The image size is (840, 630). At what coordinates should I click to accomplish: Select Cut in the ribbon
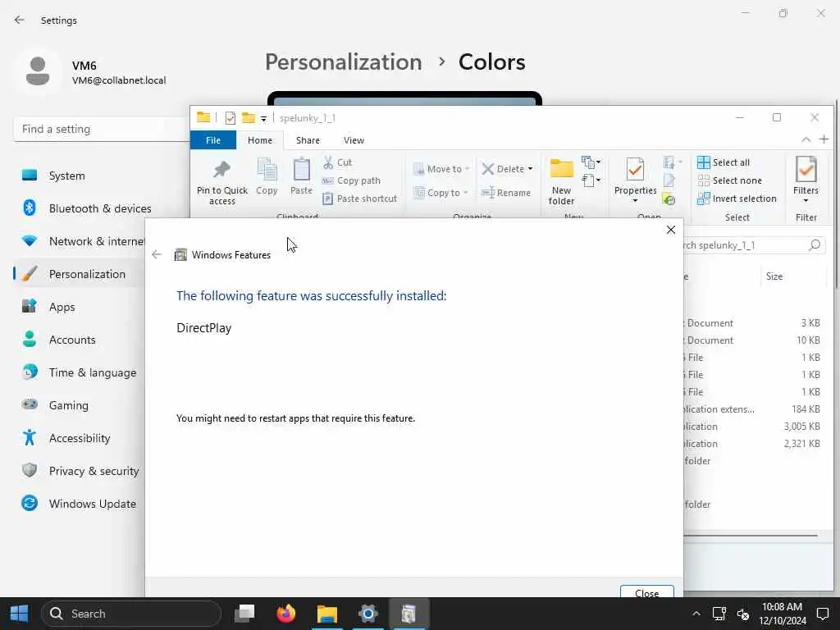point(337,162)
